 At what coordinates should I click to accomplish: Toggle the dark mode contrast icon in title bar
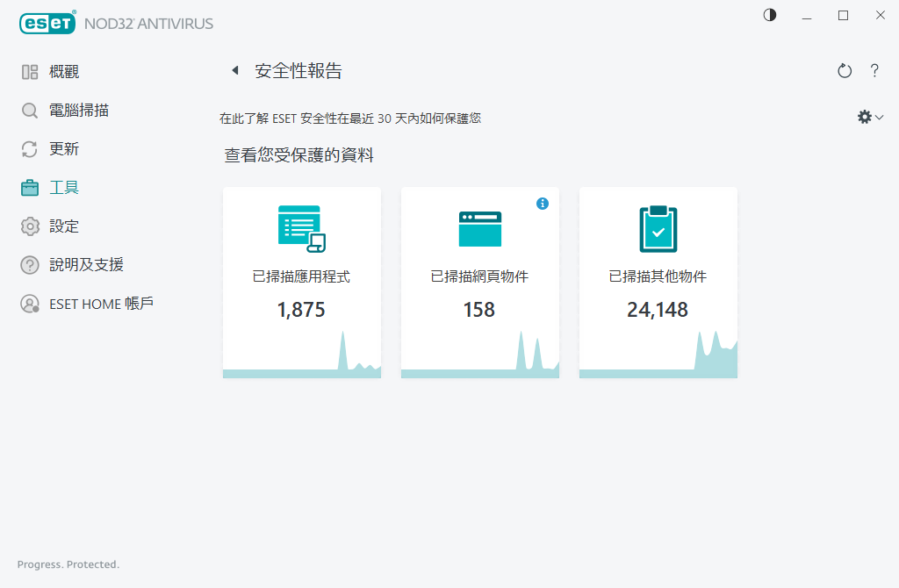(x=769, y=15)
